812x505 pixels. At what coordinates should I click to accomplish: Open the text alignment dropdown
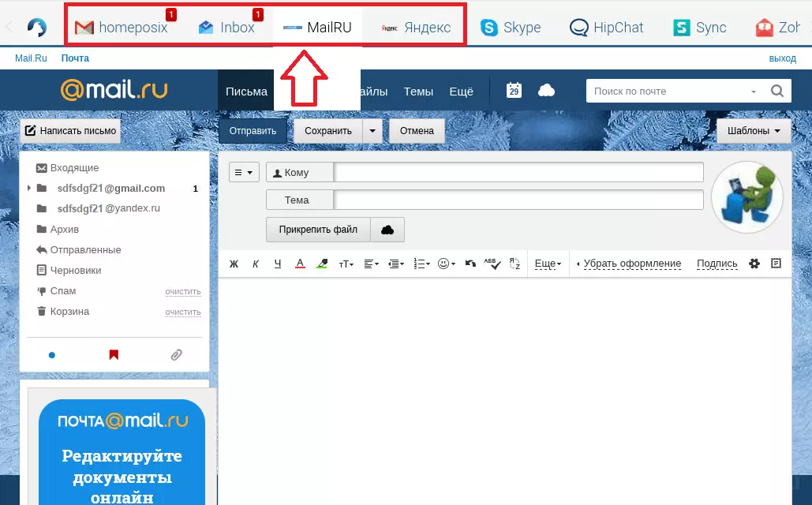(x=372, y=264)
